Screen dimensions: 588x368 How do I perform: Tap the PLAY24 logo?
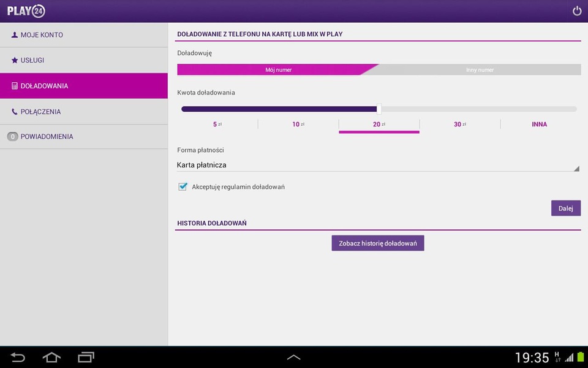(26, 11)
